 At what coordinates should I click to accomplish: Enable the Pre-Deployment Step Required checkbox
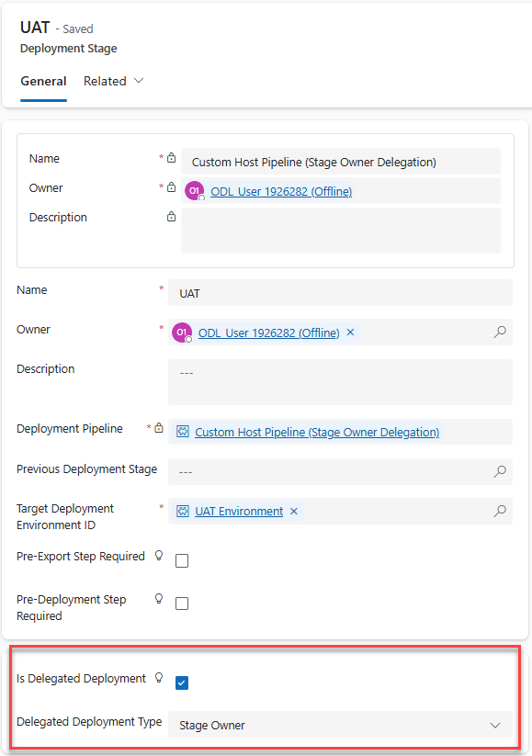181,603
